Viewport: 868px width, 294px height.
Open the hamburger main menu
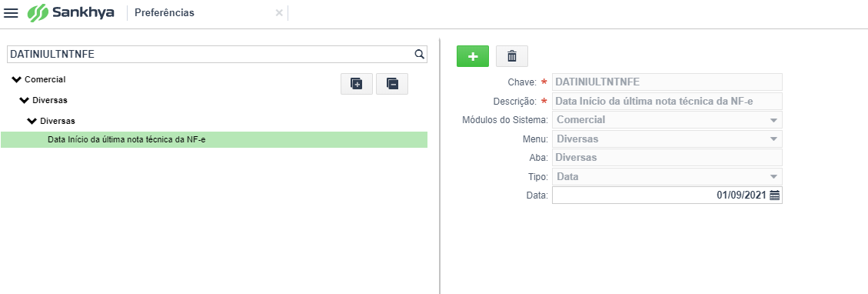point(11,13)
